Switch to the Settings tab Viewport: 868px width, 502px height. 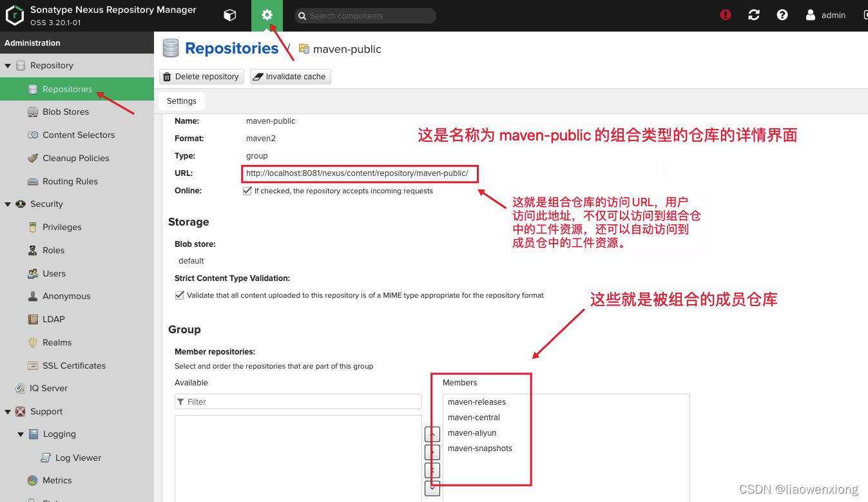pos(182,101)
